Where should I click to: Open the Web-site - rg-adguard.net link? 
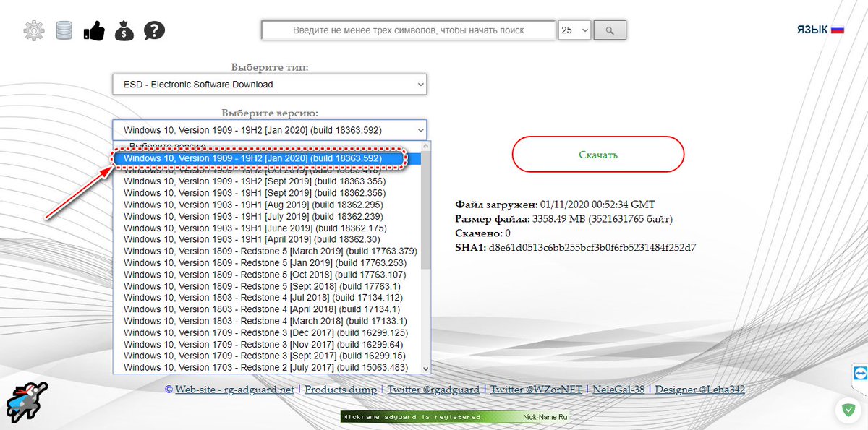(235, 390)
